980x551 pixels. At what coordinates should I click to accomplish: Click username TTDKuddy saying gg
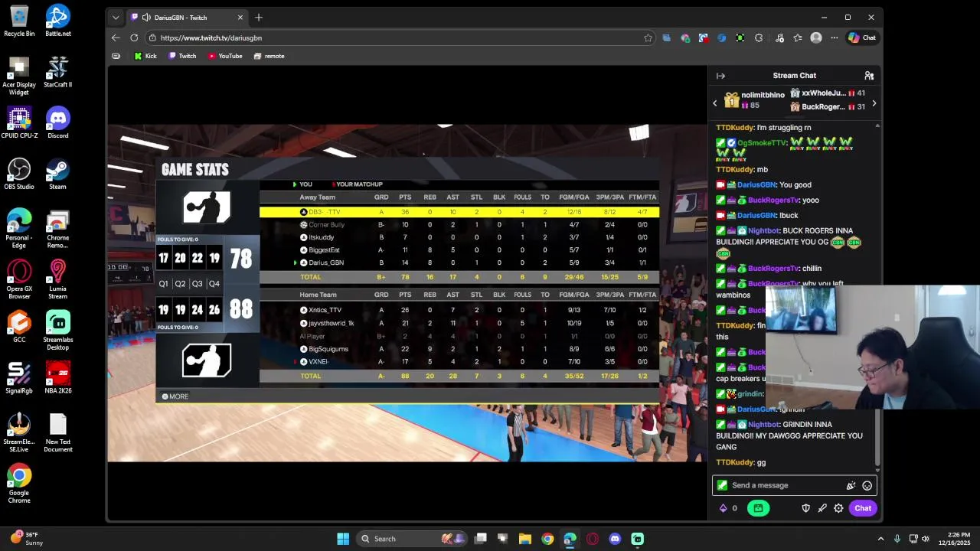[735, 462]
